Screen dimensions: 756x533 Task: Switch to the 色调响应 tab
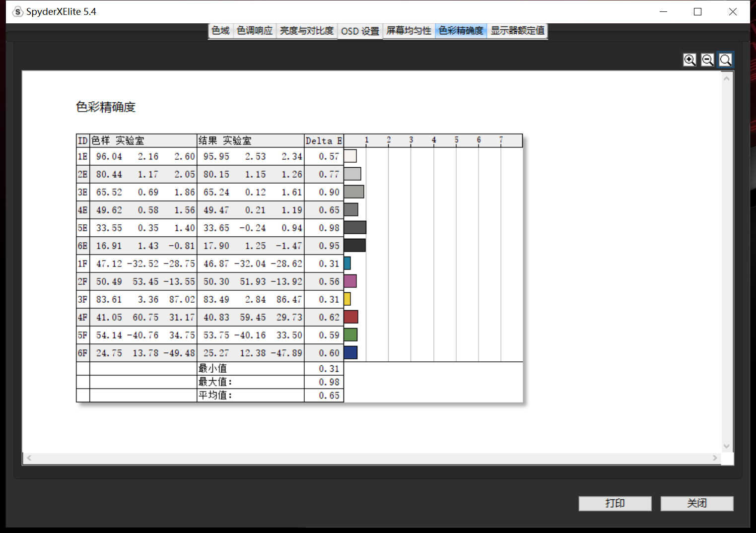255,31
